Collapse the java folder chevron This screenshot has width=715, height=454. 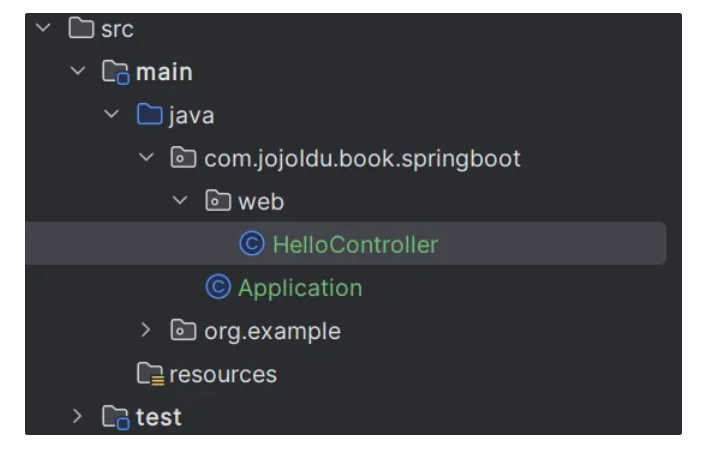(x=112, y=114)
